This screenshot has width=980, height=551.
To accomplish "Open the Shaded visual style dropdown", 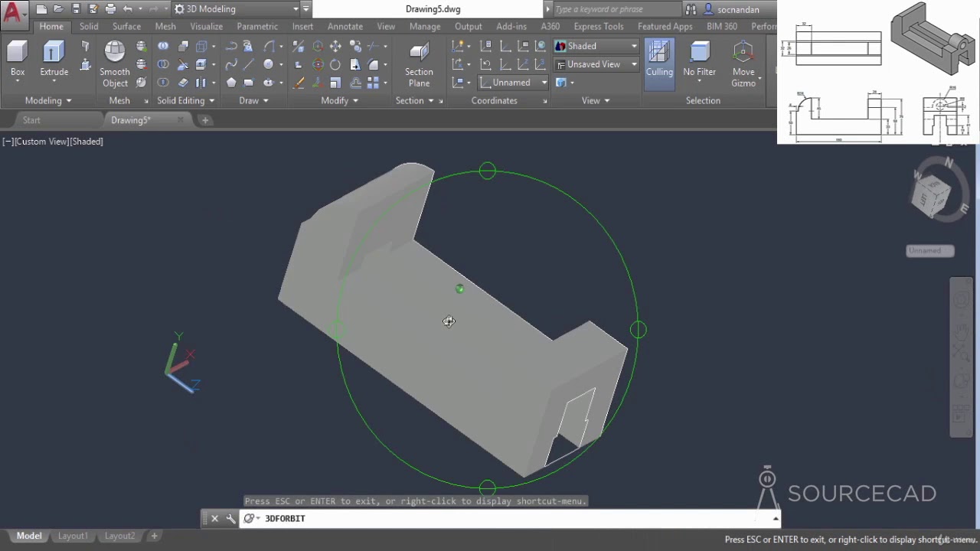I will pos(596,46).
